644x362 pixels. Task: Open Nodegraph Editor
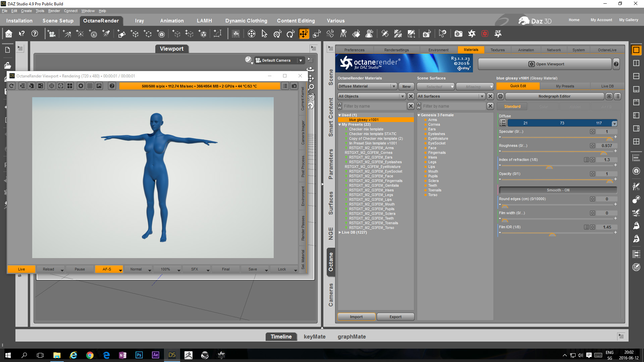tap(554, 96)
